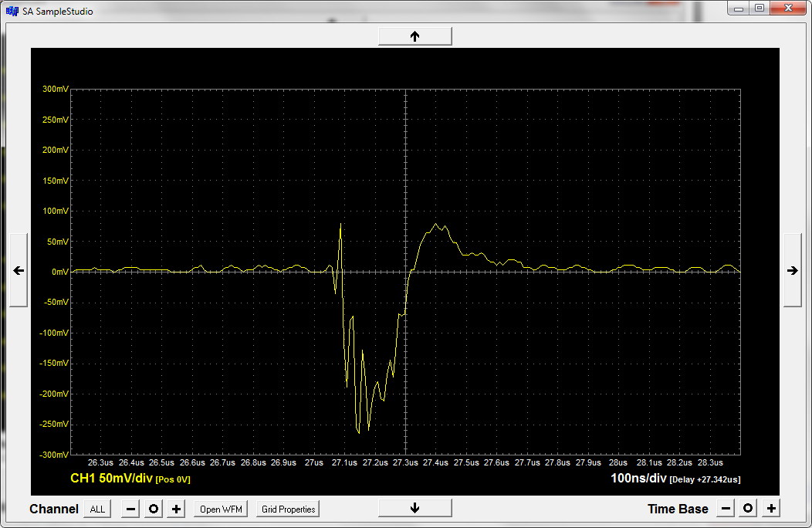Open Grid Properties
The width and height of the screenshot is (812, 528).
[x=289, y=509]
